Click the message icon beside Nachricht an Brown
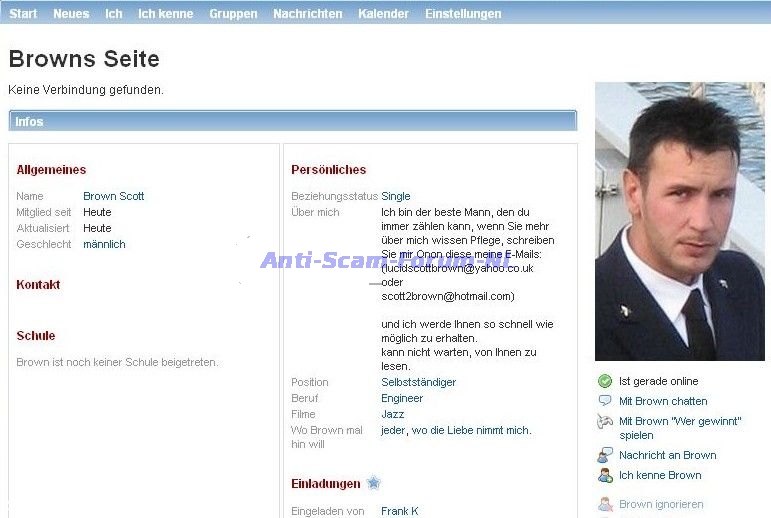771x518 pixels. [604, 455]
